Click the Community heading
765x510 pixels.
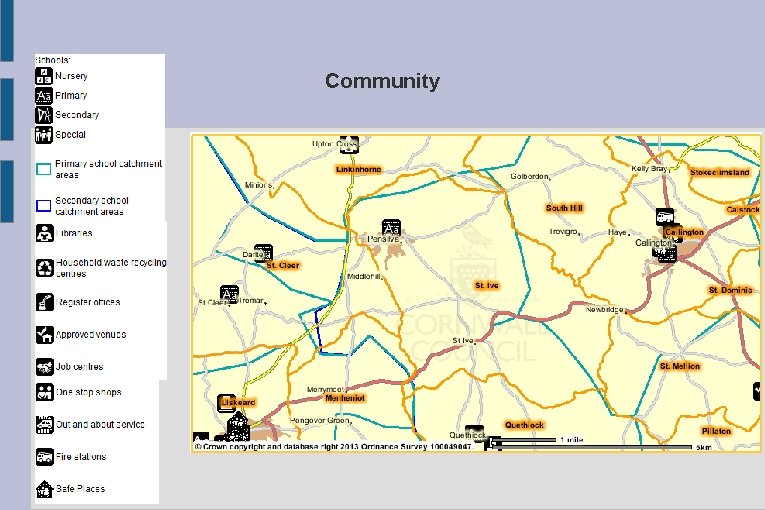[382, 81]
